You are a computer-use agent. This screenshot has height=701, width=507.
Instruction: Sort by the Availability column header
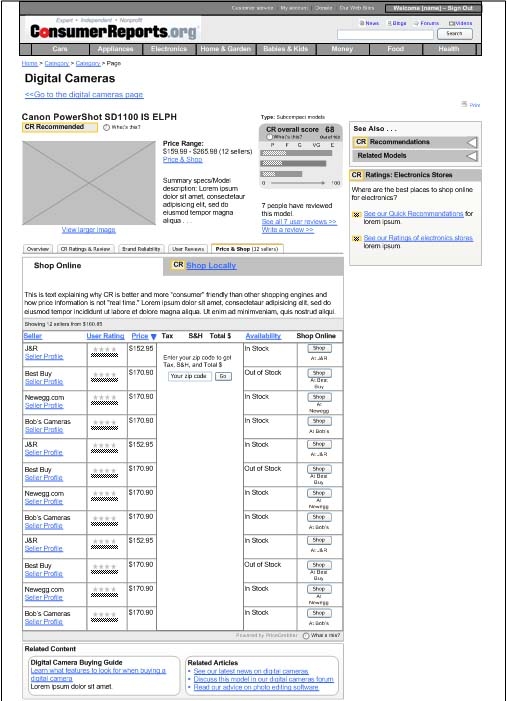[x=263, y=336]
